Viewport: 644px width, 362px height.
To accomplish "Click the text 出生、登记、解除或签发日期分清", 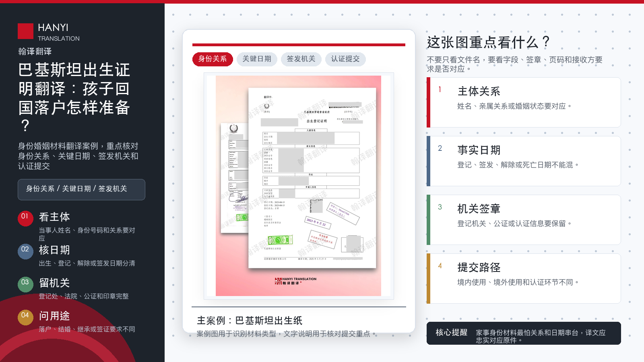I will tap(87, 263).
